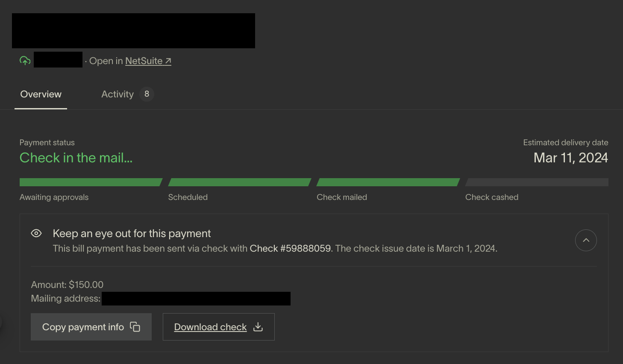
Task: Click Copy payment info button
Action: coord(91,327)
